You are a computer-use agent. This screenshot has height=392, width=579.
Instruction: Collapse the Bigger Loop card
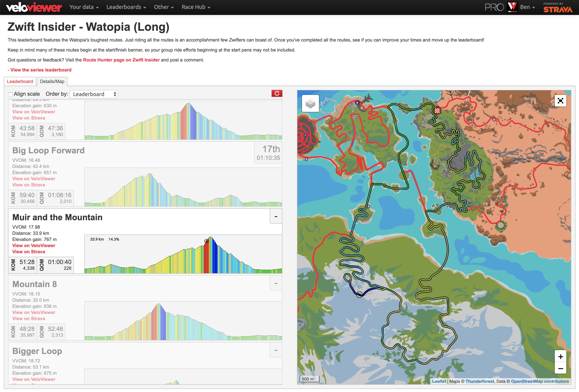pos(276,350)
